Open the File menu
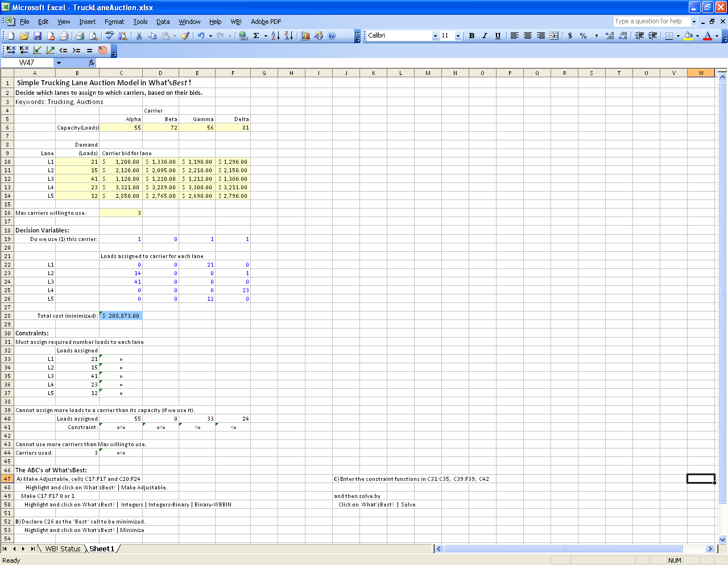The height and width of the screenshot is (565, 728). click(x=24, y=22)
